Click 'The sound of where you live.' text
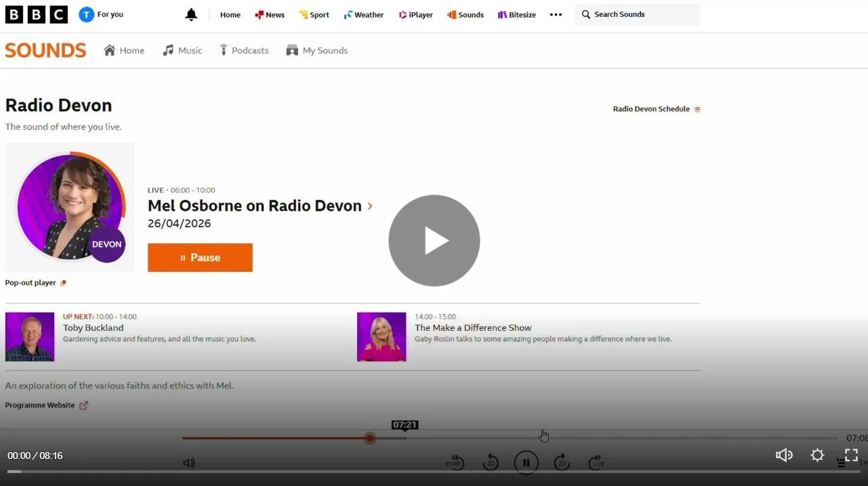Screen dimensions: 868x486 point(64,127)
